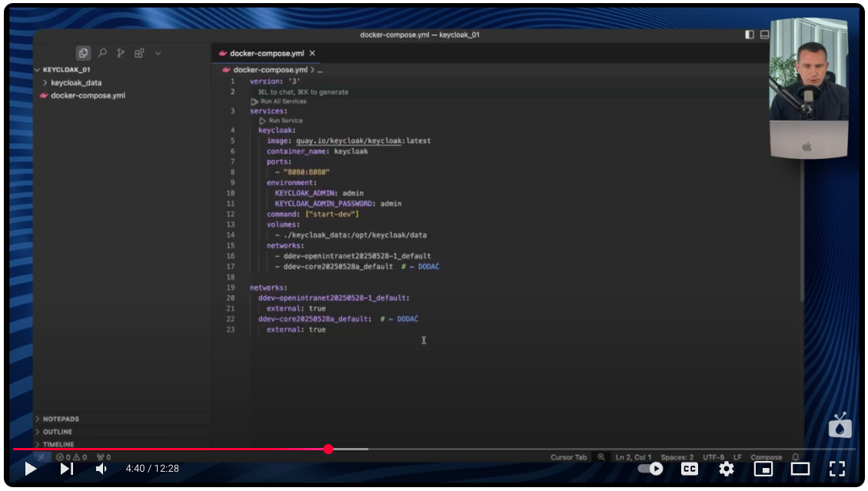Open Extensions icon in sidebar

click(x=139, y=53)
